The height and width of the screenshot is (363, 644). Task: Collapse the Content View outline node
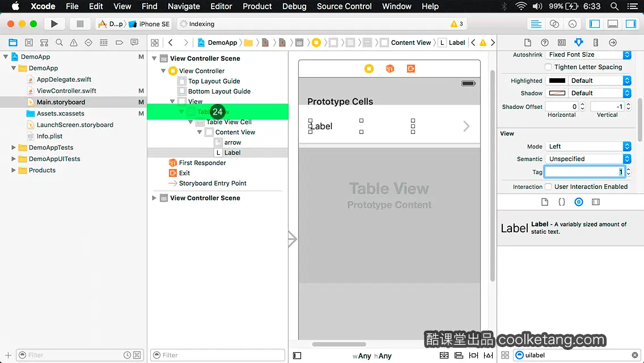click(x=199, y=132)
